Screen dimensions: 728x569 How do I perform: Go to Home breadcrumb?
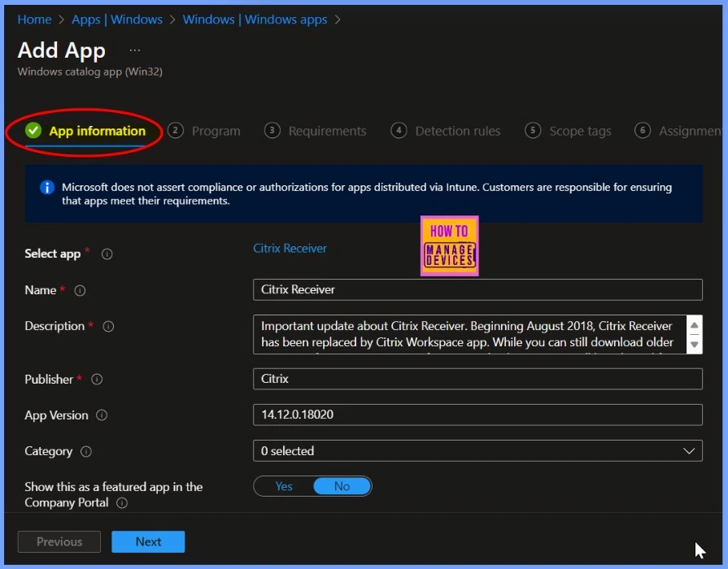pyautogui.click(x=34, y=20)
